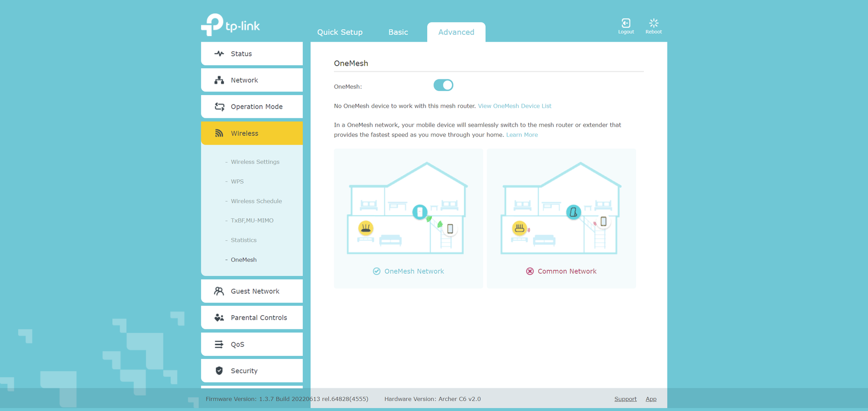Open Wireless Schedule submenu item
The width and height of the screenshot is (868, 411).
click(256, 201)
